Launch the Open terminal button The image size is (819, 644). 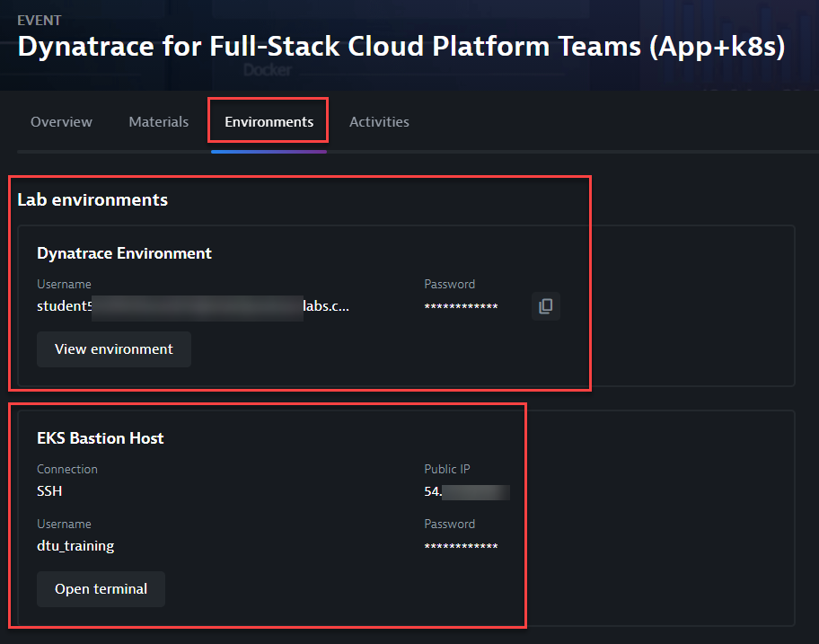point(101,589)
